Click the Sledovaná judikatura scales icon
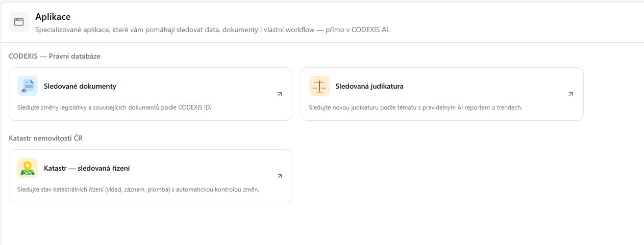The height and width of the screenshot is (245, 644). [319, 86]
